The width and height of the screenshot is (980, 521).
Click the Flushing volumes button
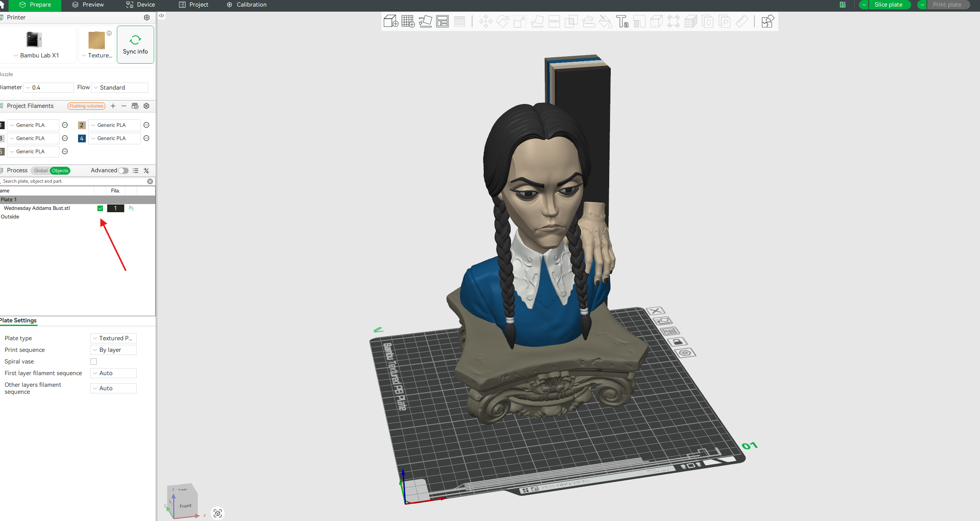[86, 106]
